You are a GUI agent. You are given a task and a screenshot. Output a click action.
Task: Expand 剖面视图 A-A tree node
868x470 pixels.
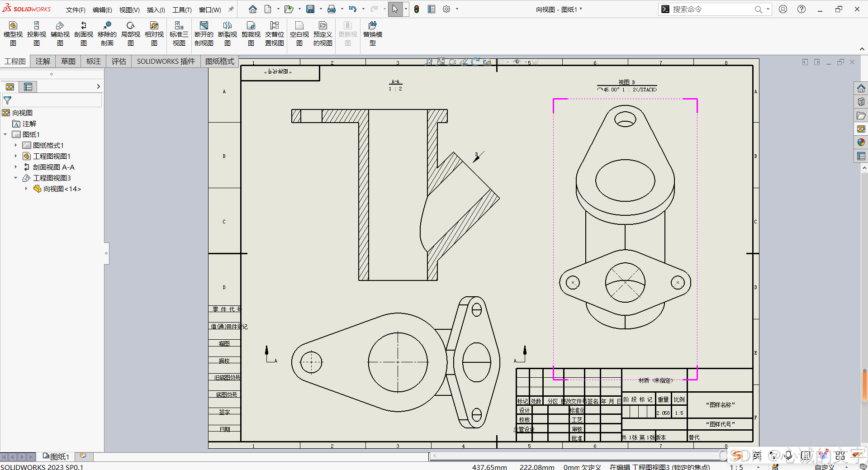[x=15, y=167]
